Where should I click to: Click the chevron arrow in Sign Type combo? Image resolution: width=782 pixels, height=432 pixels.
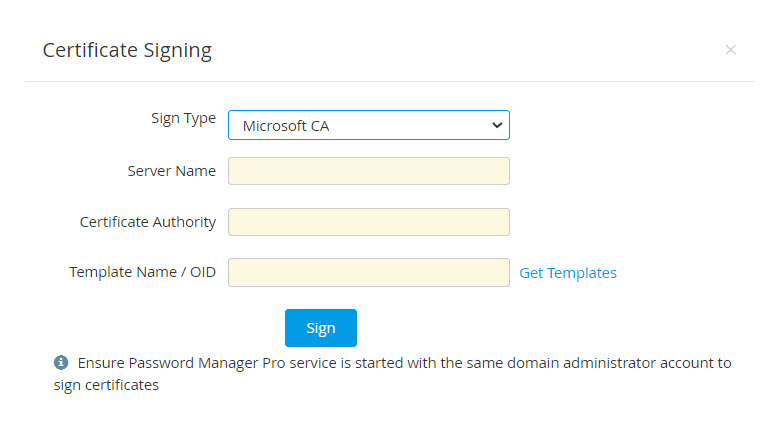point(496,125)
